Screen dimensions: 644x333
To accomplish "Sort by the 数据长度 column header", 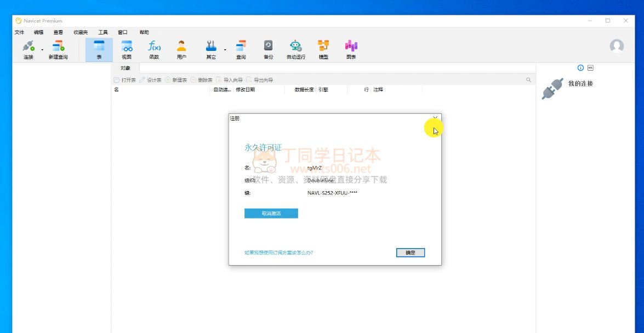I will [300, 89].
